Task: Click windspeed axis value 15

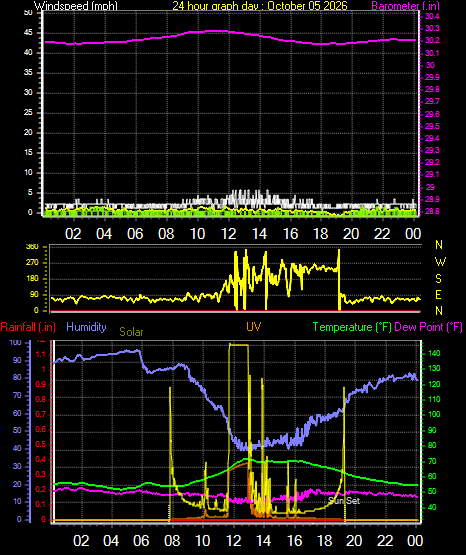Action: tap(28, 153)
